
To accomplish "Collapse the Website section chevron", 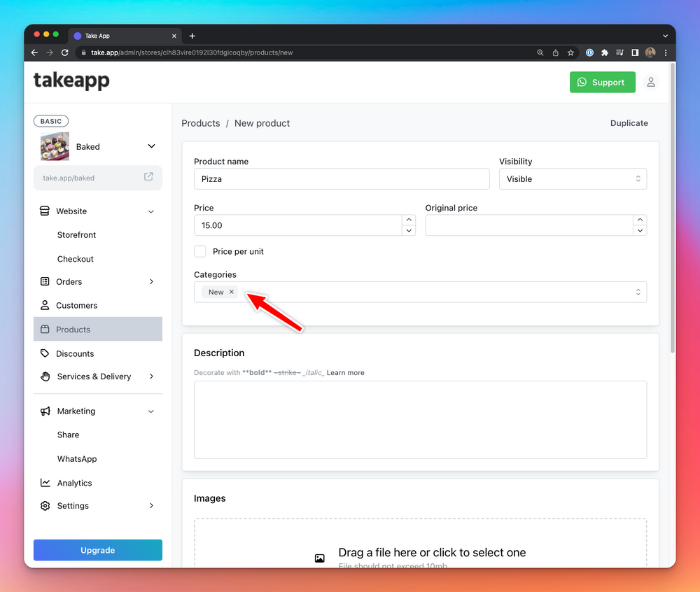I will click(x=151, y=211).
